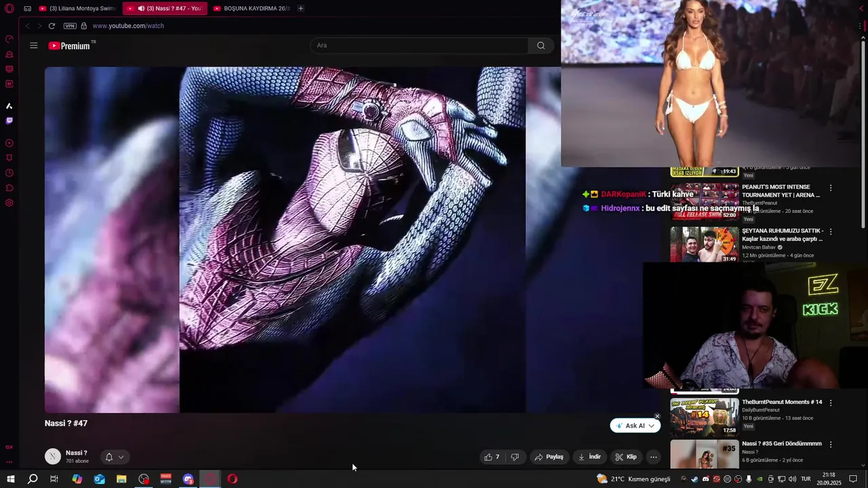Open Windows taskbar search
This screenshot has width=868, height=488.
(33, 479)
